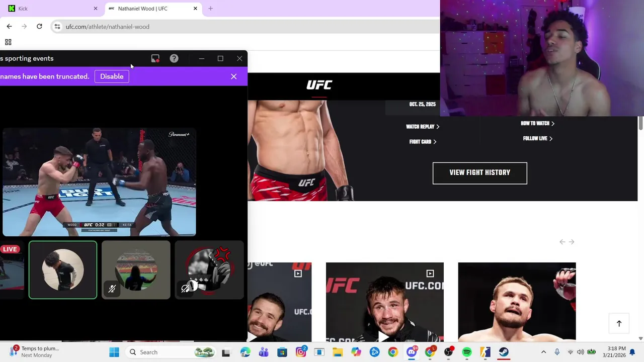Switch to the Kick tab
Viewport: 644px width, 362px height.
[x=52, y=9]
